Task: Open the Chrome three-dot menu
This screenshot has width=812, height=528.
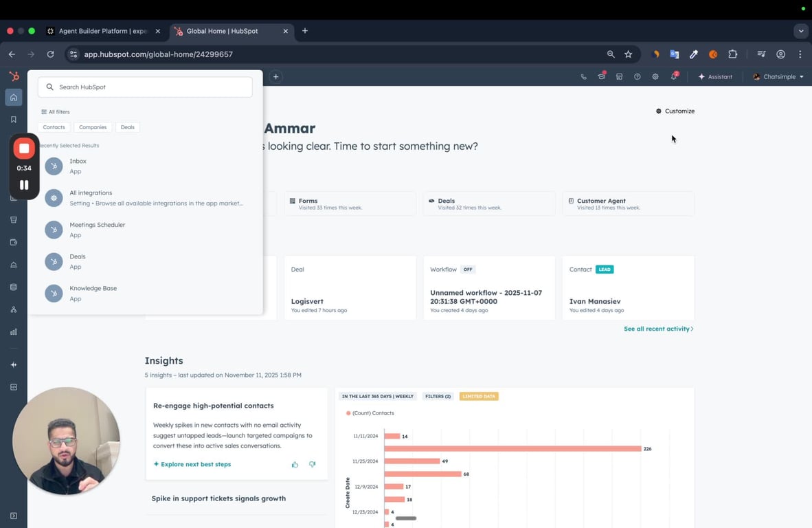Action: pos(800,54)
